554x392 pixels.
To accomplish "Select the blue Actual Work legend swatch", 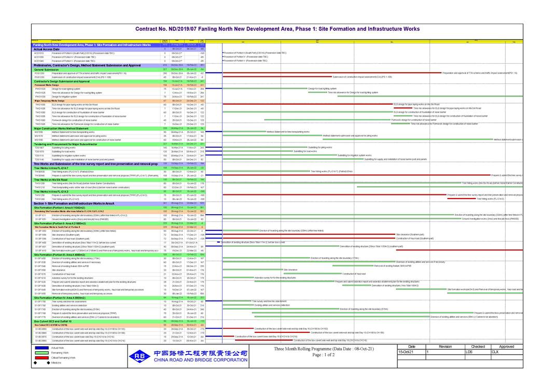I will tap(41, 348).
